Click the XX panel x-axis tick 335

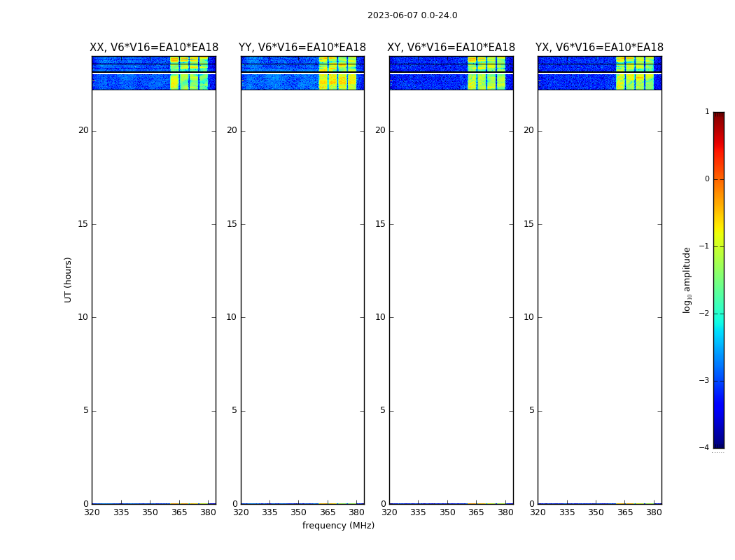click(121, 512)
